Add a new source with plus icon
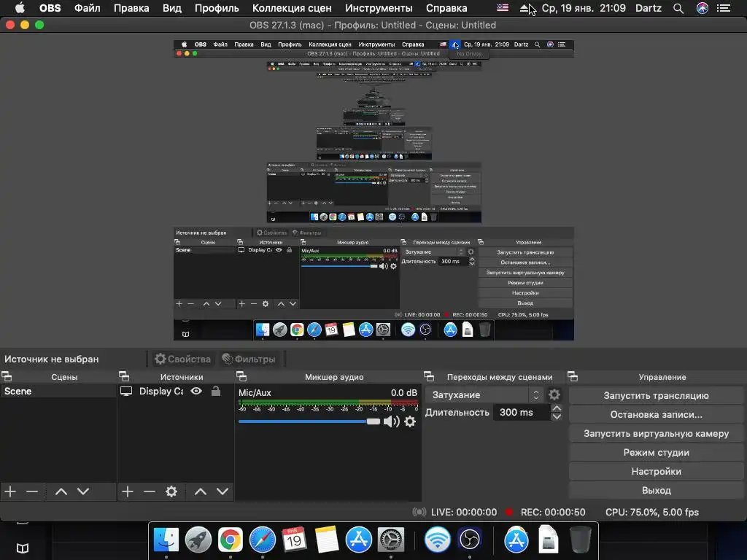This screenshot has height=560, width=747. (127, 491)
